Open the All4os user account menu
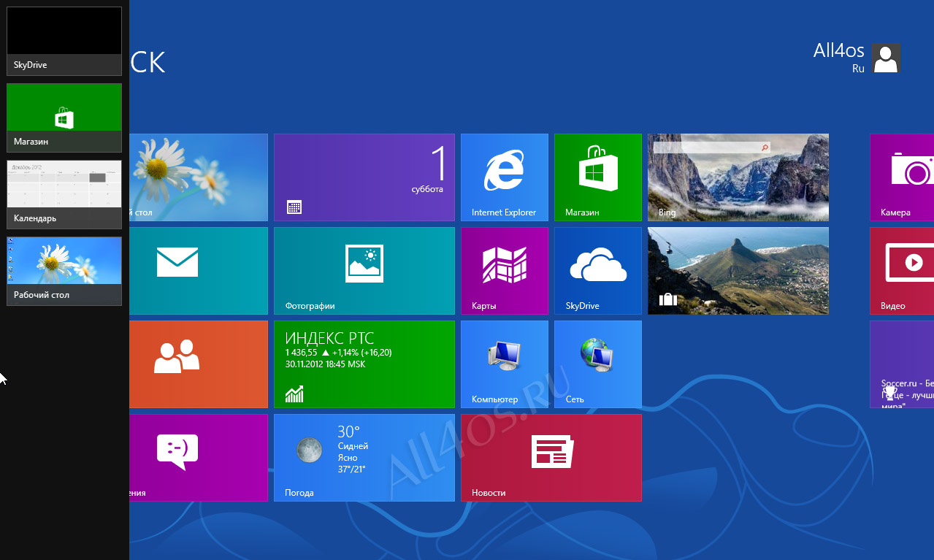 [857, 58]
